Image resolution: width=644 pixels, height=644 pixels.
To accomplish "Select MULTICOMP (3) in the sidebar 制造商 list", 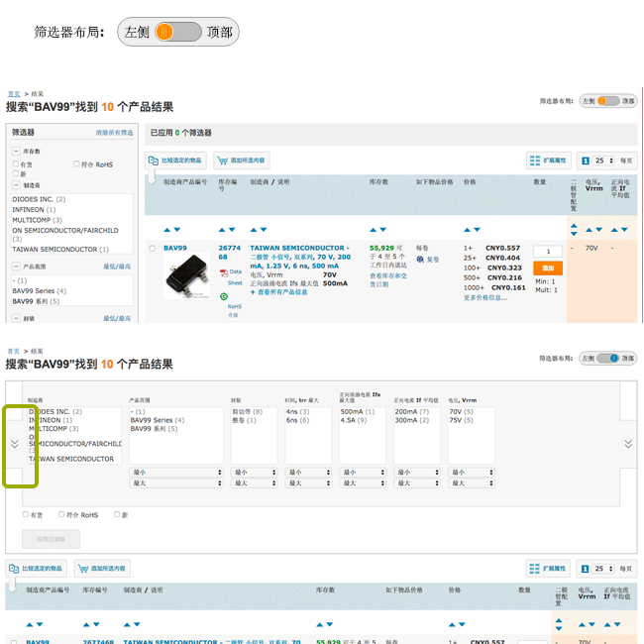I will tap(37, 220).
